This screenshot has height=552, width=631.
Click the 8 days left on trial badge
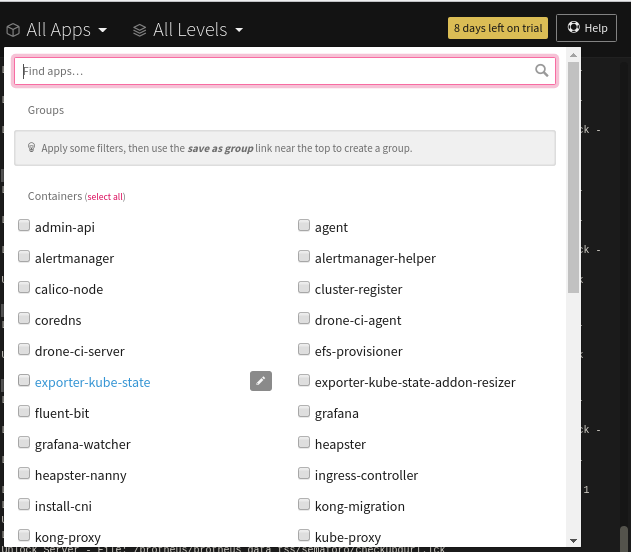[x=498, y=28]
